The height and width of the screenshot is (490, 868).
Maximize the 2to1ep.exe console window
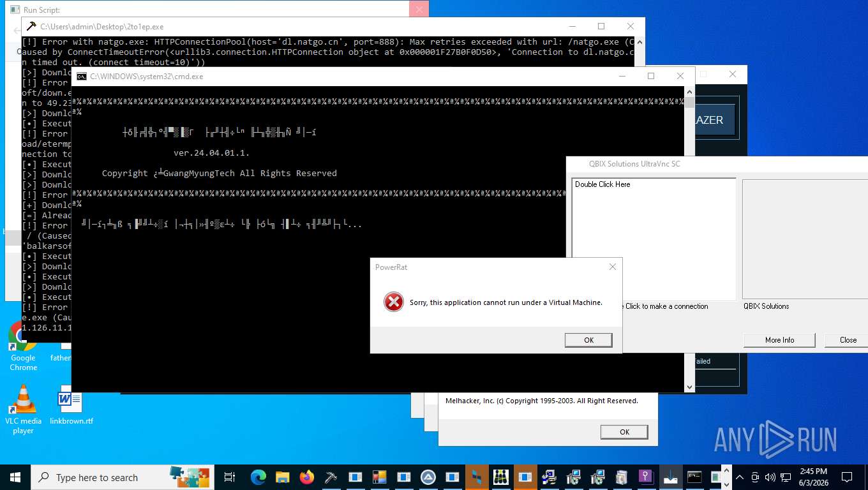(x=601, y=27)
